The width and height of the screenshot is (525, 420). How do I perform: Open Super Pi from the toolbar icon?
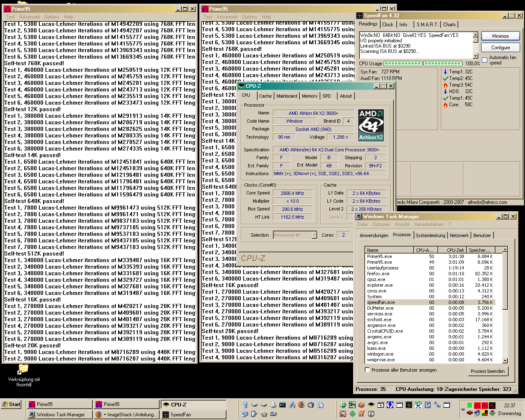click(x=418, y=405)
